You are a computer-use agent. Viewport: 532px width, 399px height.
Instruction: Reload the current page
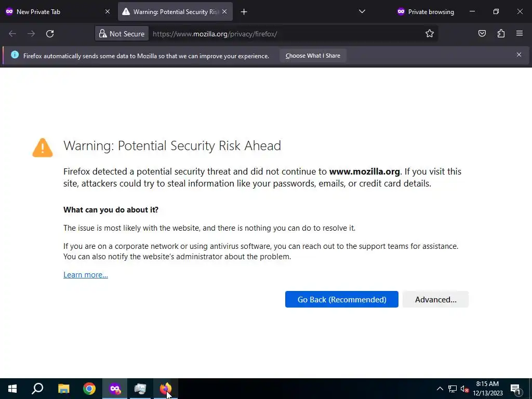tap(50, 34)
